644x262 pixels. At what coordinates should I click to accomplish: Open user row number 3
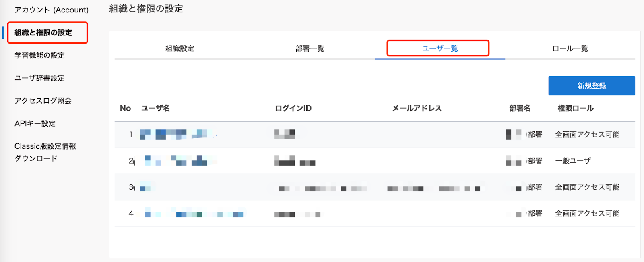(374, 187)
